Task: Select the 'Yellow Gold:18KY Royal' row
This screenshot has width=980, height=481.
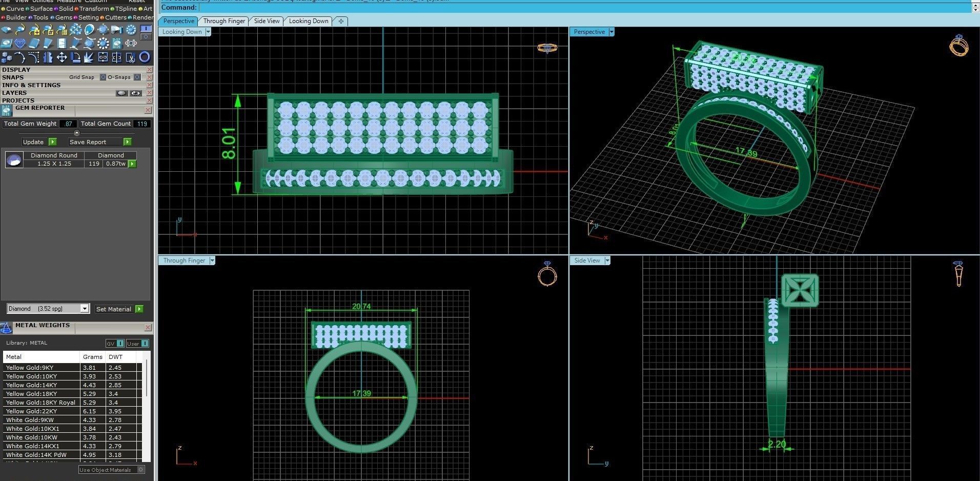Action: pos(72,403)
